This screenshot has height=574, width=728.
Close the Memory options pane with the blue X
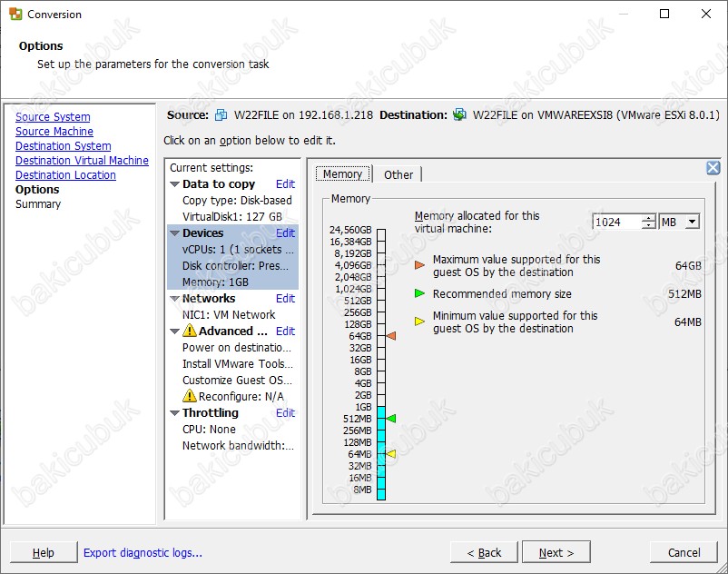pos(713,168)
